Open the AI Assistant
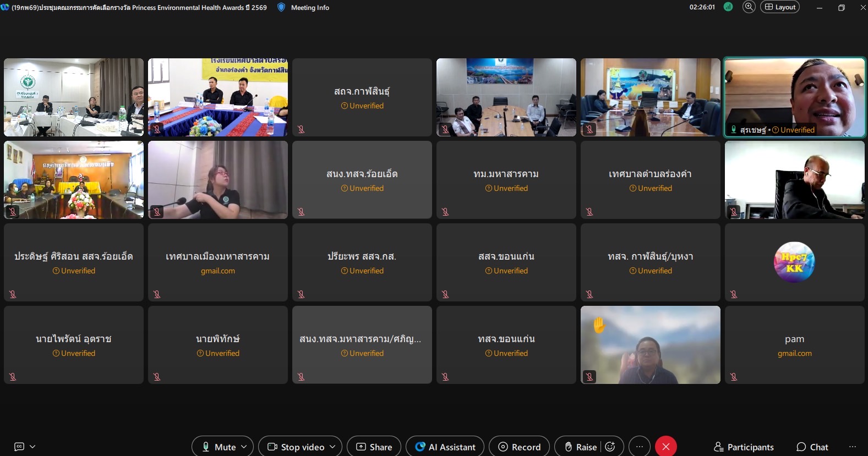The image size is (868, 456). (445, 447)
